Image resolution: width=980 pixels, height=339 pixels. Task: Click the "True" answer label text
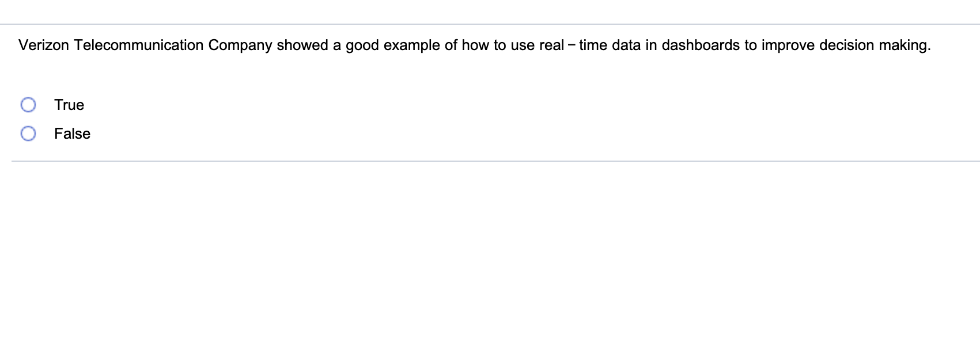69,105
